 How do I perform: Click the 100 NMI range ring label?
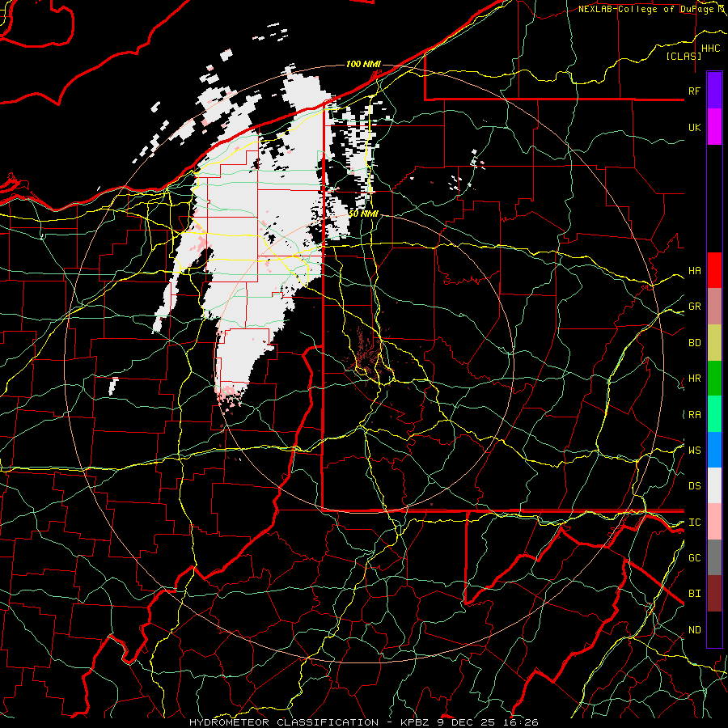click(x=363, y=64)
